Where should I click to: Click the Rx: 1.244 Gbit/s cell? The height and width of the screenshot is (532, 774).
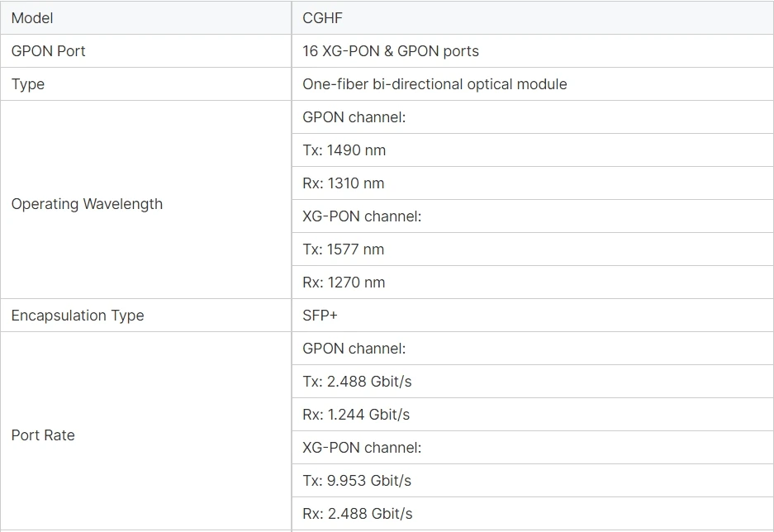(x=356, y=415)
